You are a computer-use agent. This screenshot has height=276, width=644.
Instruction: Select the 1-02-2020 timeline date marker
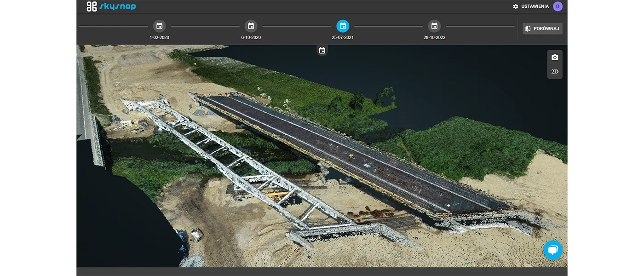click(x=159, y=26)
